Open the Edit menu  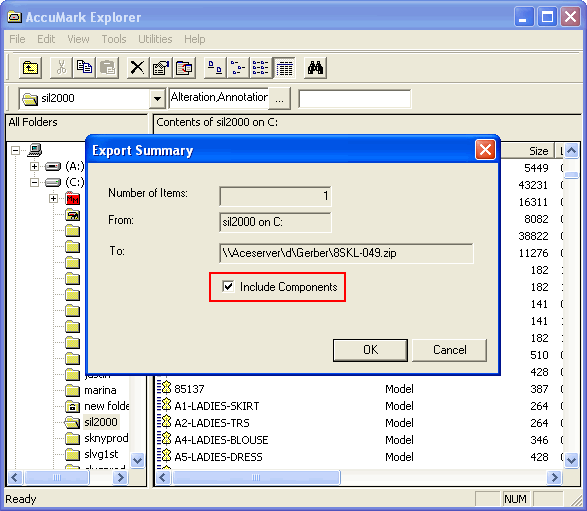click(46, 39)
